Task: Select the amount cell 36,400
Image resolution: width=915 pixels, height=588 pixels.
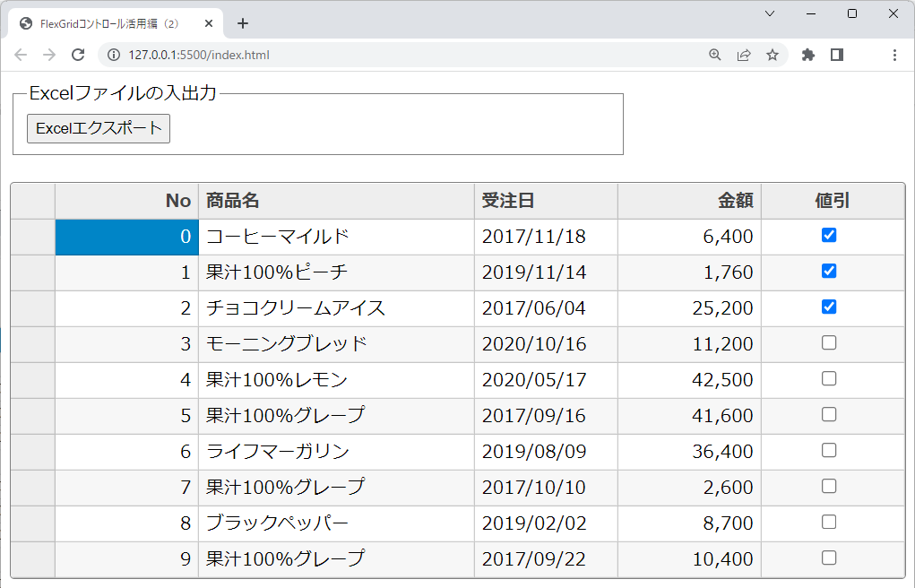Action: [x=690, y=452]
